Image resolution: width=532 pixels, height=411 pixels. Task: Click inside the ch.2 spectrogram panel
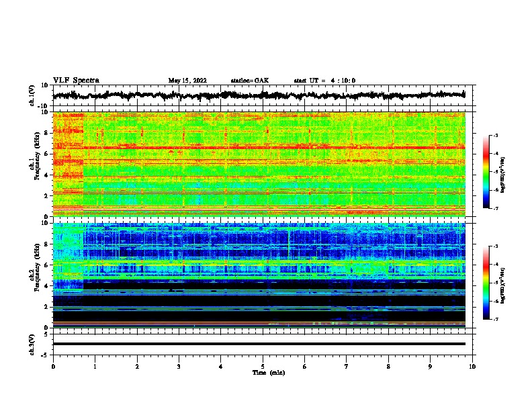[x=259, y=275]
